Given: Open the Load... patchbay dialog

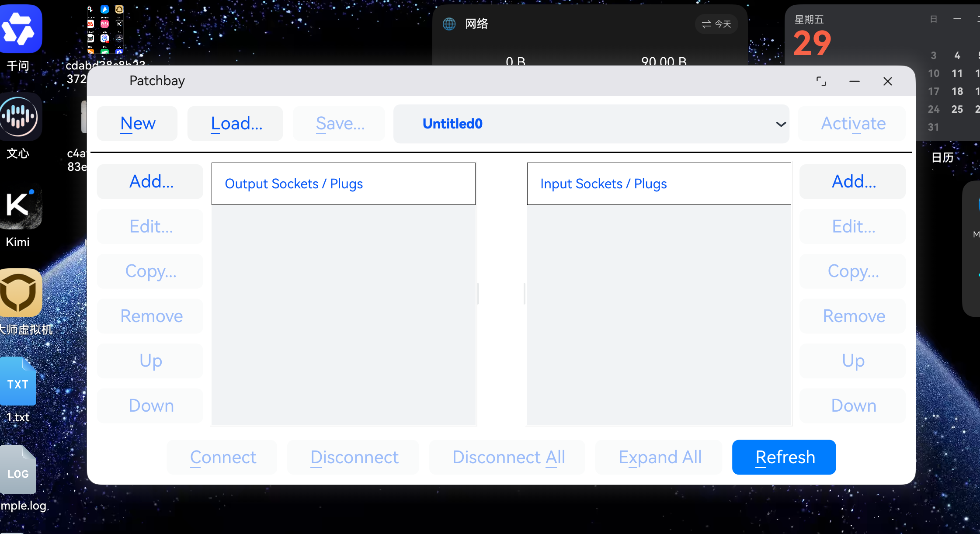Looking at the screenshot, I should 235,124.
